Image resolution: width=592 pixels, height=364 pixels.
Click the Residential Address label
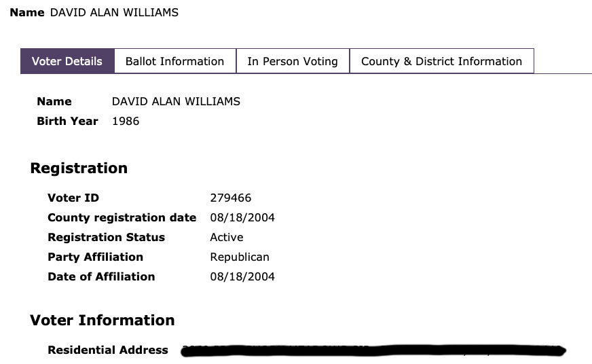[108, 350]
